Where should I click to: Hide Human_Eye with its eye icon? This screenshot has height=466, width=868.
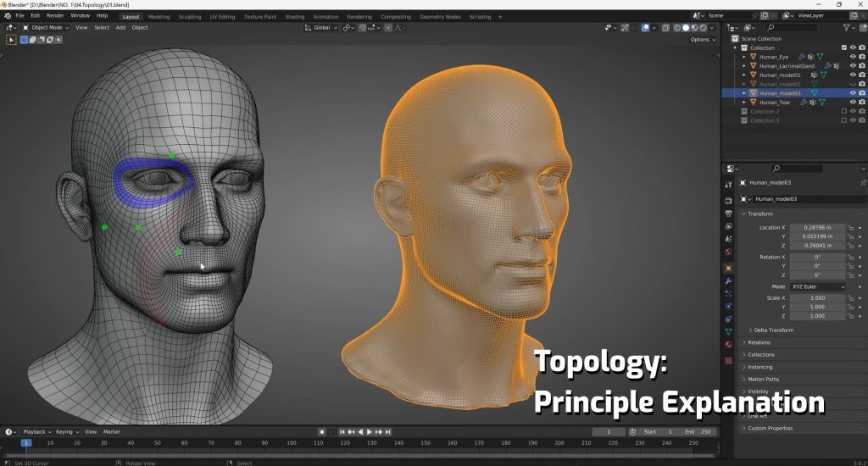coord(853,57)
